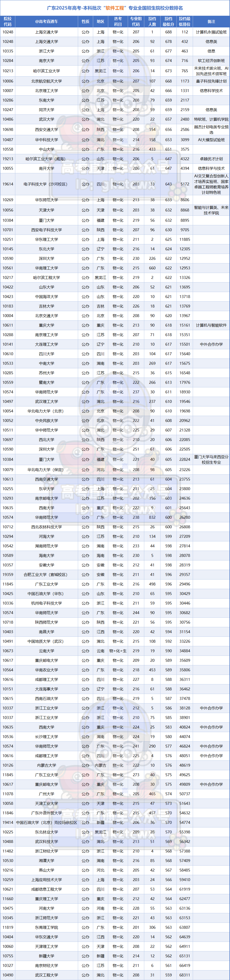This screenshot has height=980, width=230.
Task: Click the AI大模型试验班 remark
Action: click(211, 140)
